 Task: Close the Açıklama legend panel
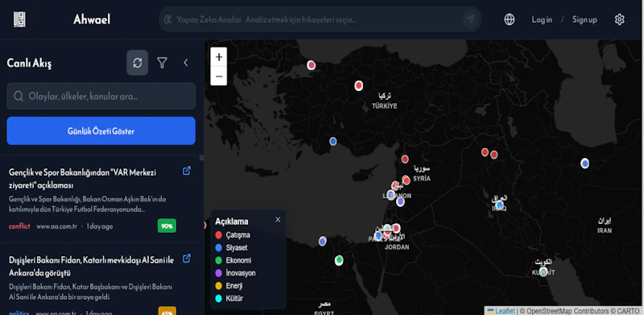pos(278,220)
